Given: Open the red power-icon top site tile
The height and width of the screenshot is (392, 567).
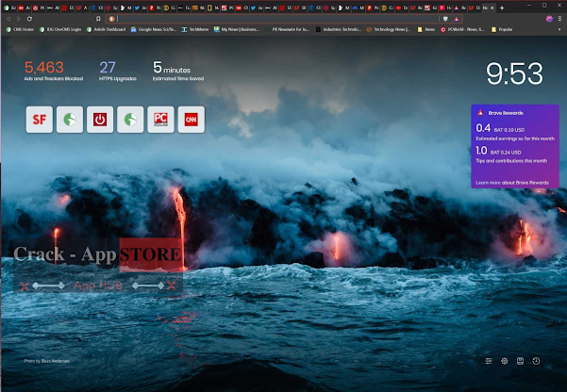Looking at the screenshot, I should point(100,120).
